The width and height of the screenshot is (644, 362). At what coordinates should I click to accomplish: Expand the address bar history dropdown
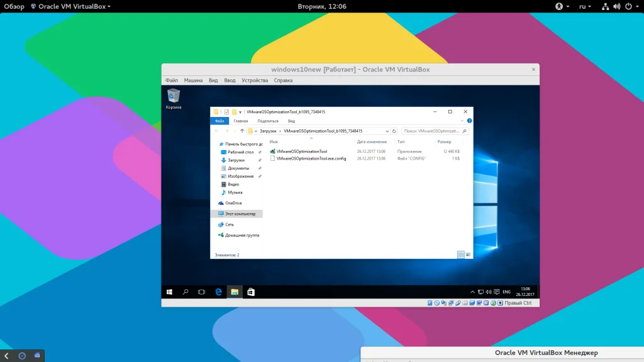tap(386, 131)
